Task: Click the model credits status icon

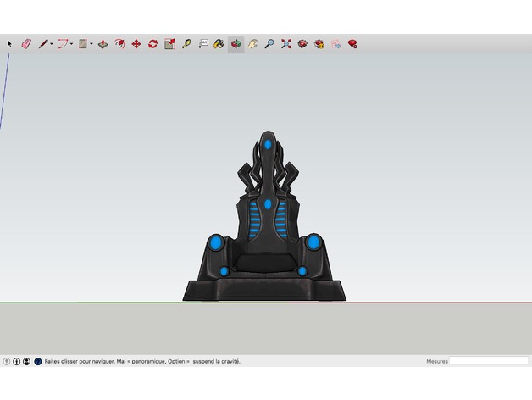Action: 16,361
